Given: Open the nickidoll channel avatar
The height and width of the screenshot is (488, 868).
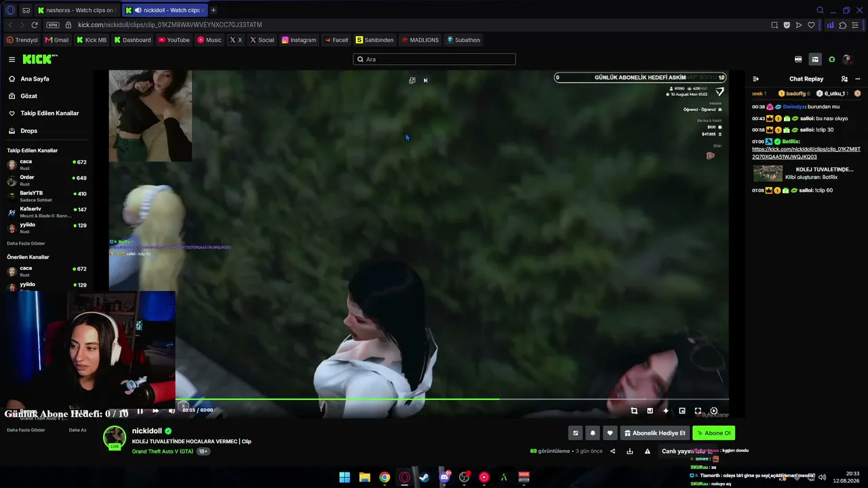Looking at the screenshot, I should tap(115, 438).
